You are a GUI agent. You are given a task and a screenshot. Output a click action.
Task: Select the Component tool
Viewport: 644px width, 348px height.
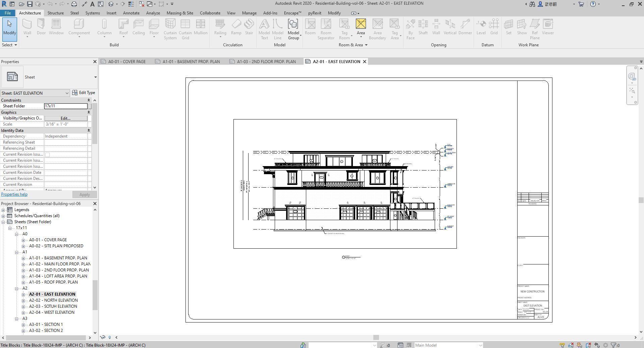point(79,28)
